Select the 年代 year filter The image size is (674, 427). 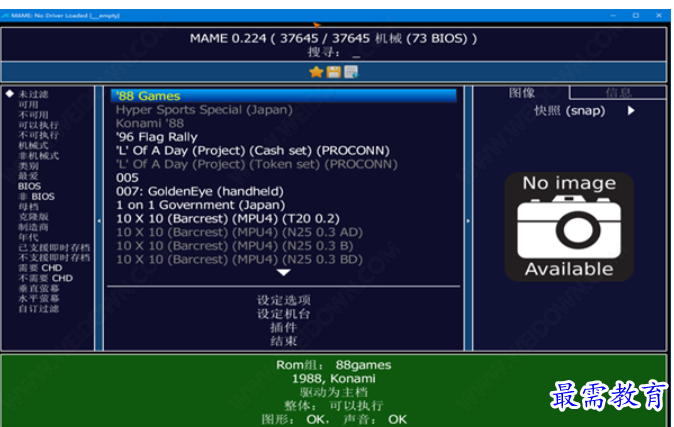(x=28, y=237)
